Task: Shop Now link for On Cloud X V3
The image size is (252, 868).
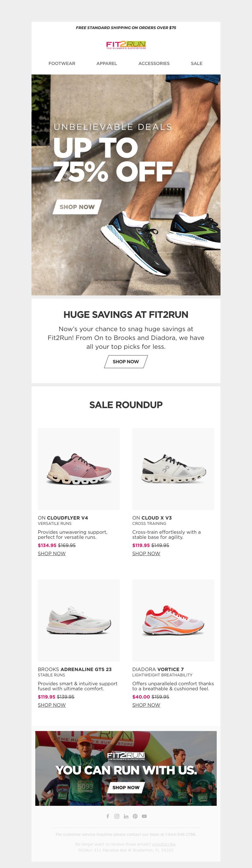Action: pos(146,553)
